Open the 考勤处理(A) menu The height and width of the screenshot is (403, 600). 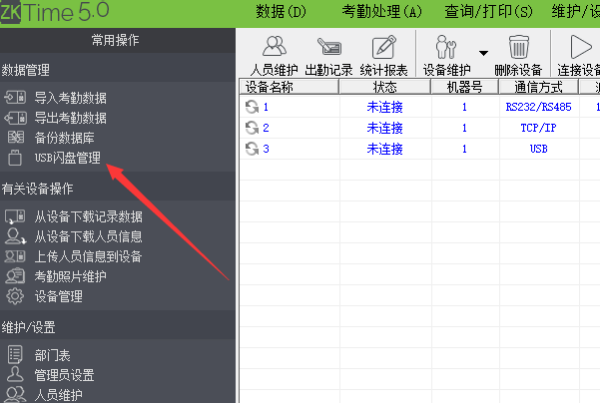pos(382,11)
